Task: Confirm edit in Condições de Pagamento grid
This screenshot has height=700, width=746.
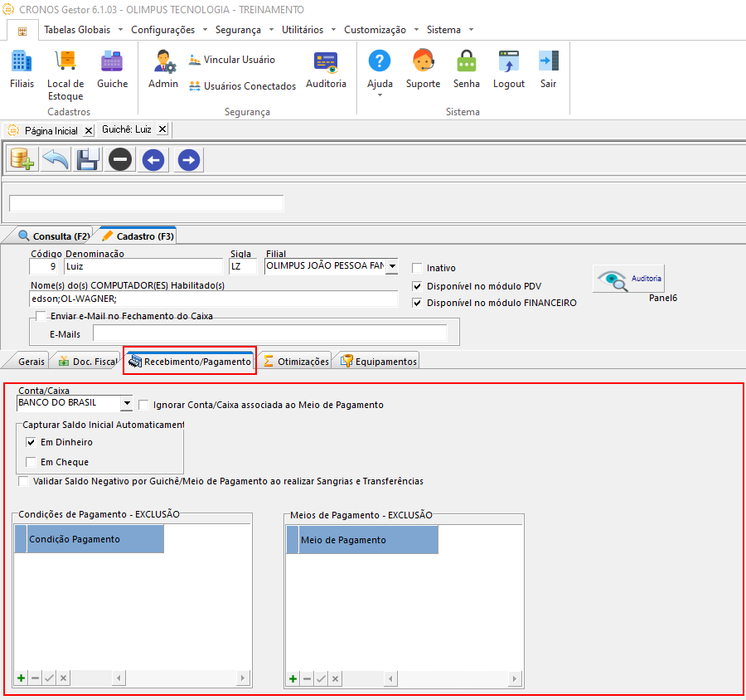Action: click(49, 678)
